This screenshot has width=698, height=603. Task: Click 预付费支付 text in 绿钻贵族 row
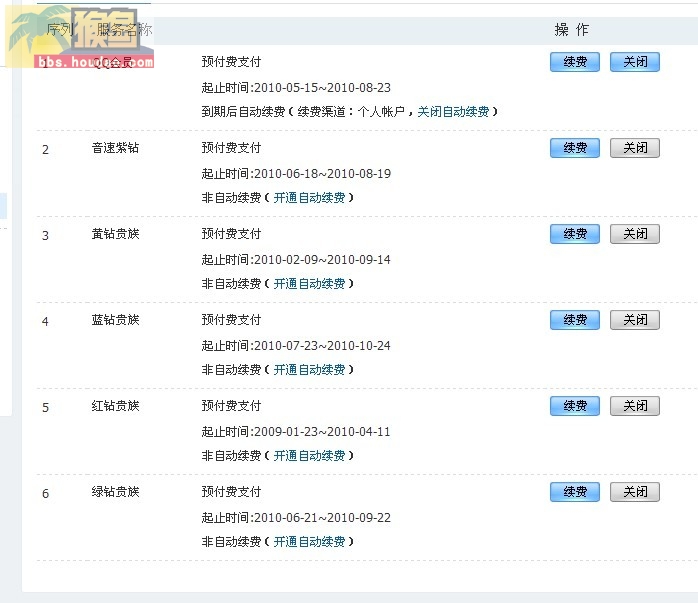tap(231, 492)
